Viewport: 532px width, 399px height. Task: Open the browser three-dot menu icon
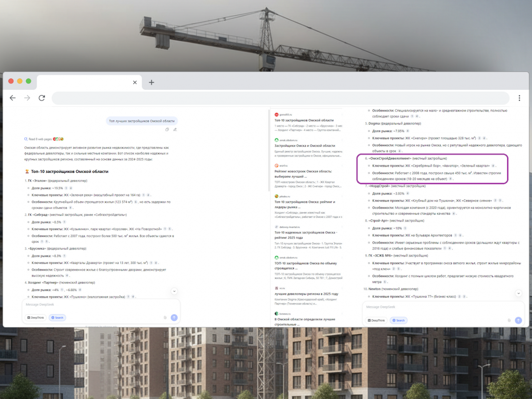point(519,98)
